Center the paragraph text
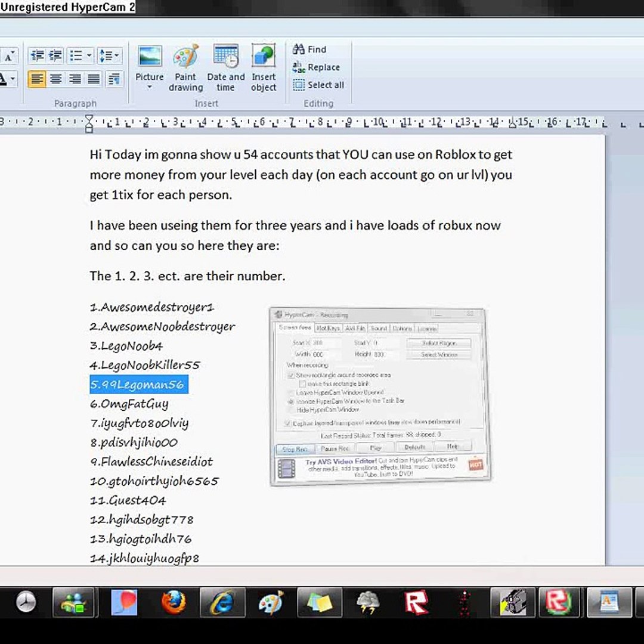This screenshot has height=644, width=644. coord(56,79)
